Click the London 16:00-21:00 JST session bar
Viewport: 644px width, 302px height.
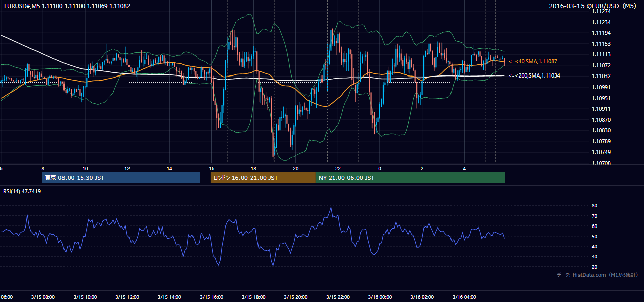263,178
